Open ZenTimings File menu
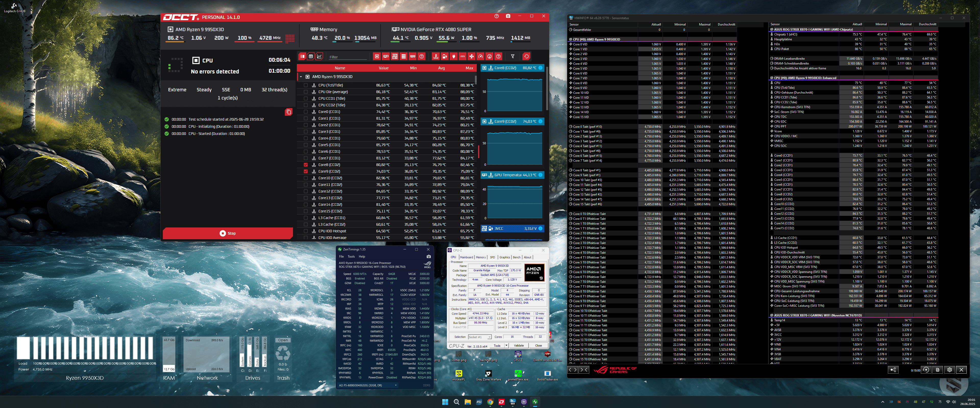Screen dimensions: 980x408 (341, 256)
